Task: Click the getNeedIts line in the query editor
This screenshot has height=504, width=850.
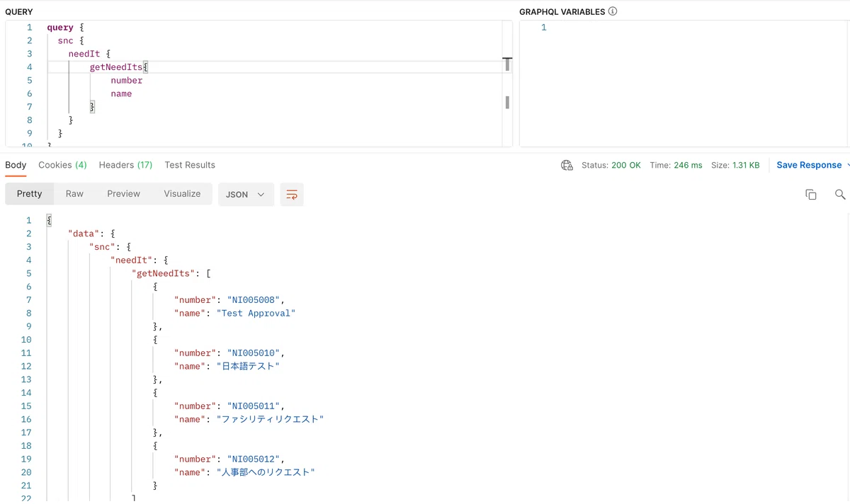Action: [x=118, y=67]
